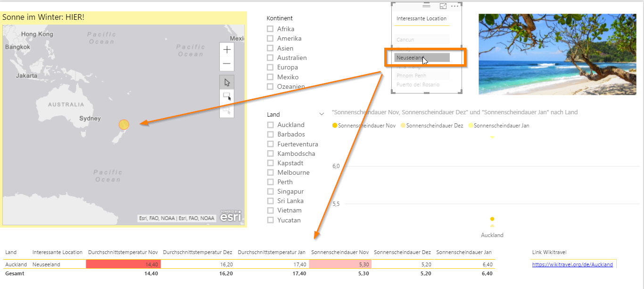Select the Mexiko checkbox

pyautogui.click(x=270, y=77)
